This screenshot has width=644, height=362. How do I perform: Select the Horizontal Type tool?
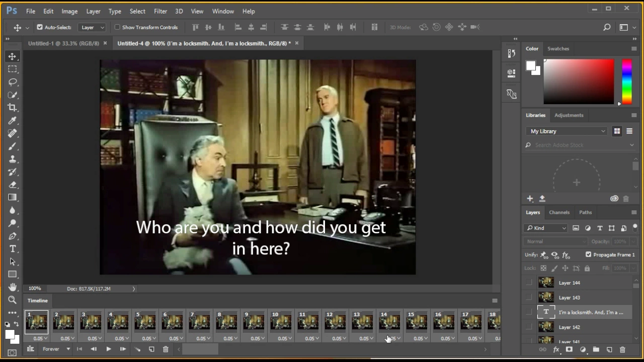pos(13,249)
